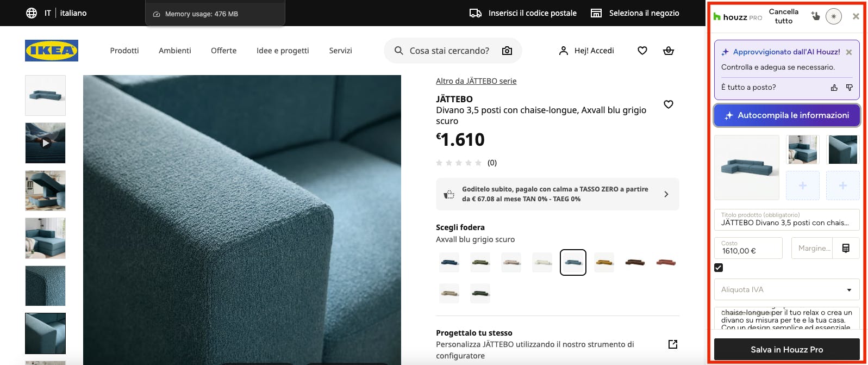868x365 pixels.
Task: Open the Prodotti menu
Action: [124, 51]
